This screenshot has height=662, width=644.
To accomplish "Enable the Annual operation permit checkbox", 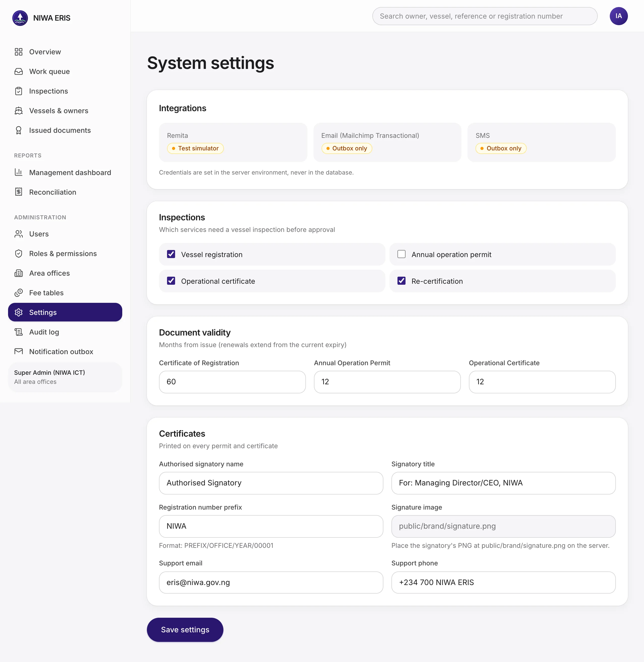I will coord(401,254).
